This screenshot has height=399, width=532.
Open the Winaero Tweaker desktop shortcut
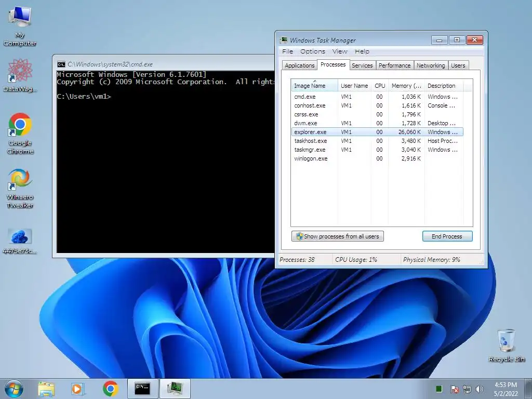(20, 188)
